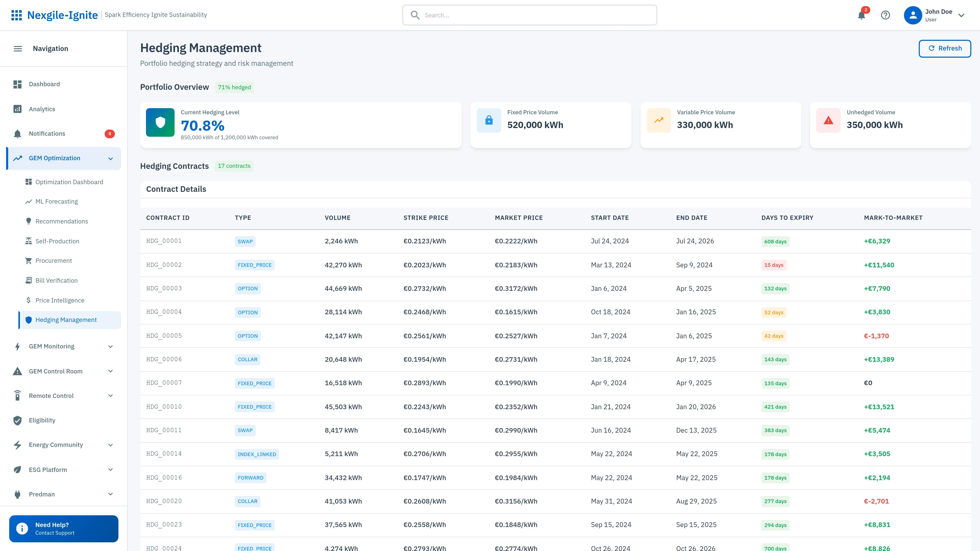
Task: Toggle the hamburger navigation menu icon
Action: pyautogui.click(x=18, y=49)
